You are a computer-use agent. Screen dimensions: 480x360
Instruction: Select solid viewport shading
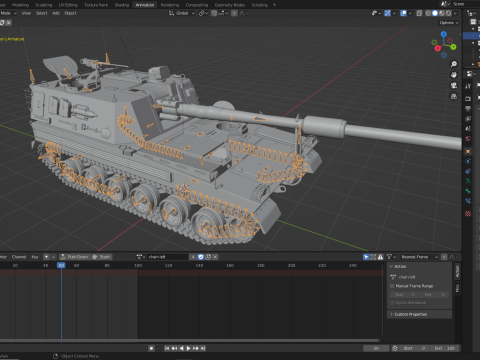(435, 13)
